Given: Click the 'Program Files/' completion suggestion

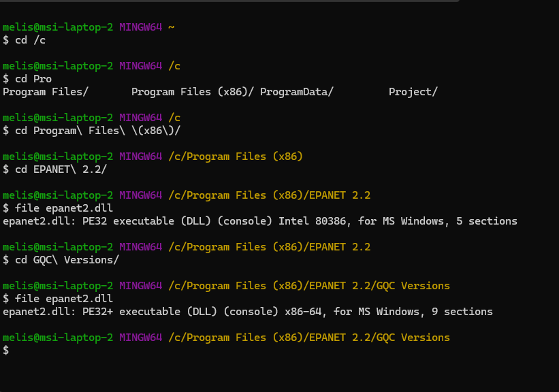Looking at the screenshot, I should 45,92.
